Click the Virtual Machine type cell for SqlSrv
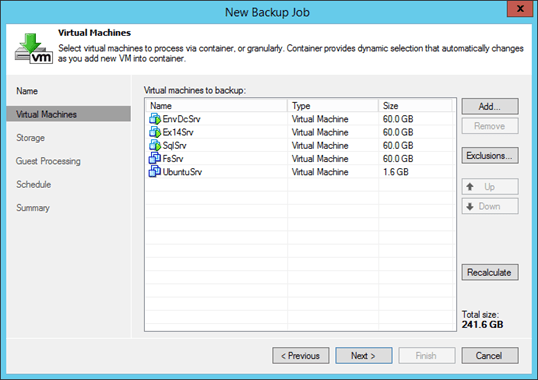The height and width of the screenshot is (380, 538). pos(320,145)
